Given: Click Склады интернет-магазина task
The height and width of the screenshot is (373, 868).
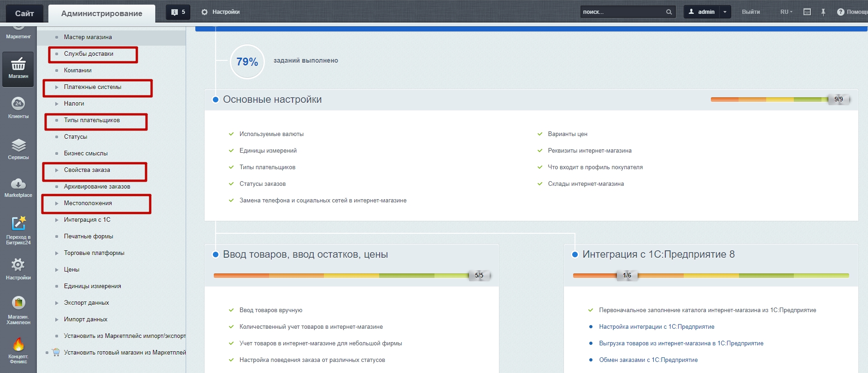Looking at the screenshot, I should [x=586, y=184].
